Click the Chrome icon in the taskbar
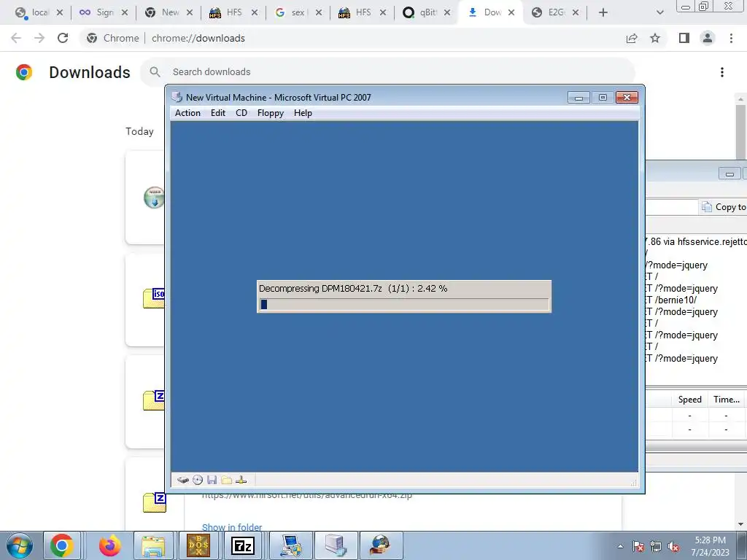The width and height of the screenshot is (747, 560). (x=62, y=545)
